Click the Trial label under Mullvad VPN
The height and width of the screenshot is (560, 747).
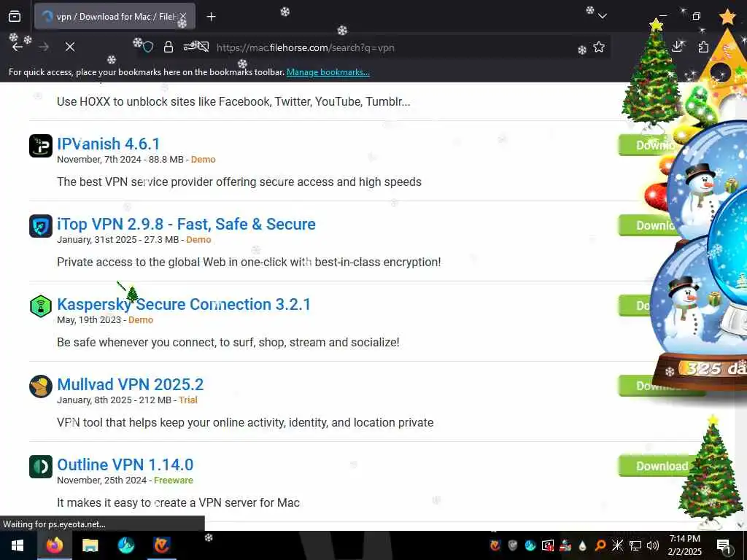pos(187,400)
